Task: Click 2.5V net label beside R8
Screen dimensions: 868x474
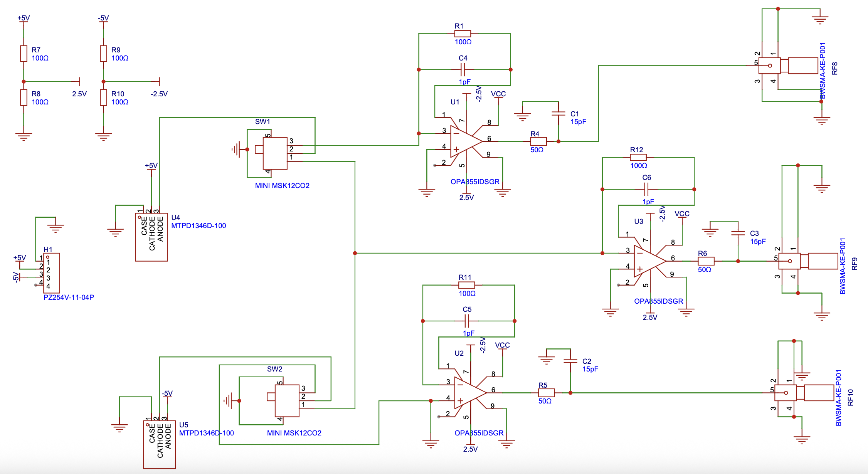Action: [x=79, y=94]
